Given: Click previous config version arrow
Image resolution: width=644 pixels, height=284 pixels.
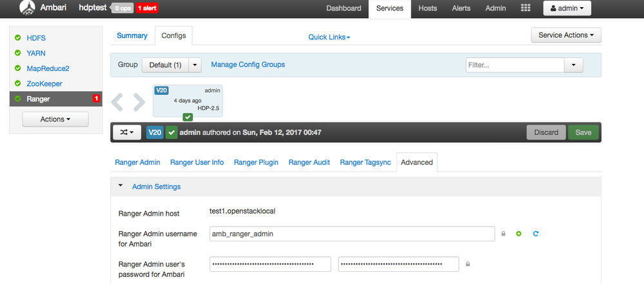Looking at the screenshot, I should click(117, 102).
